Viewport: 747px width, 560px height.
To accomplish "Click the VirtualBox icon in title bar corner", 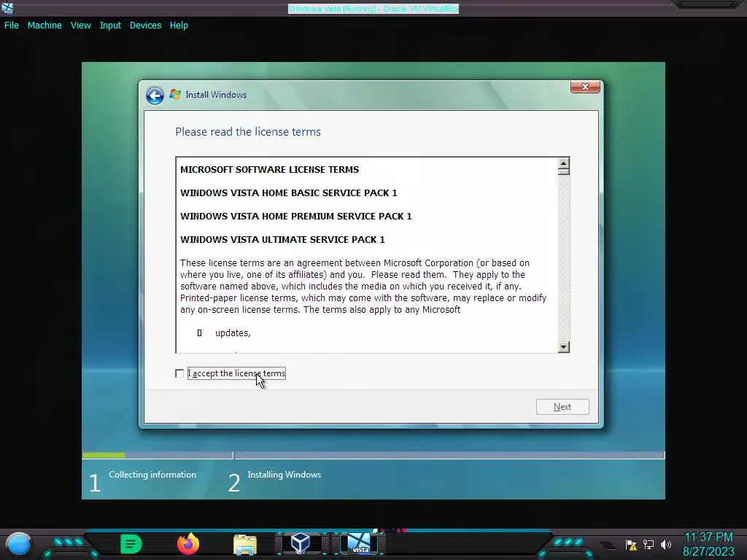I will coord(7,7).
